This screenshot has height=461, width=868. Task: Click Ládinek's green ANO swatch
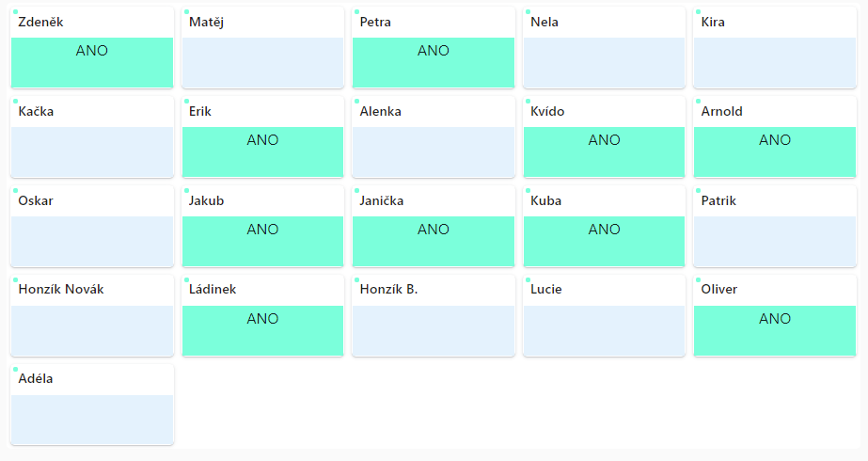[263, 330]
